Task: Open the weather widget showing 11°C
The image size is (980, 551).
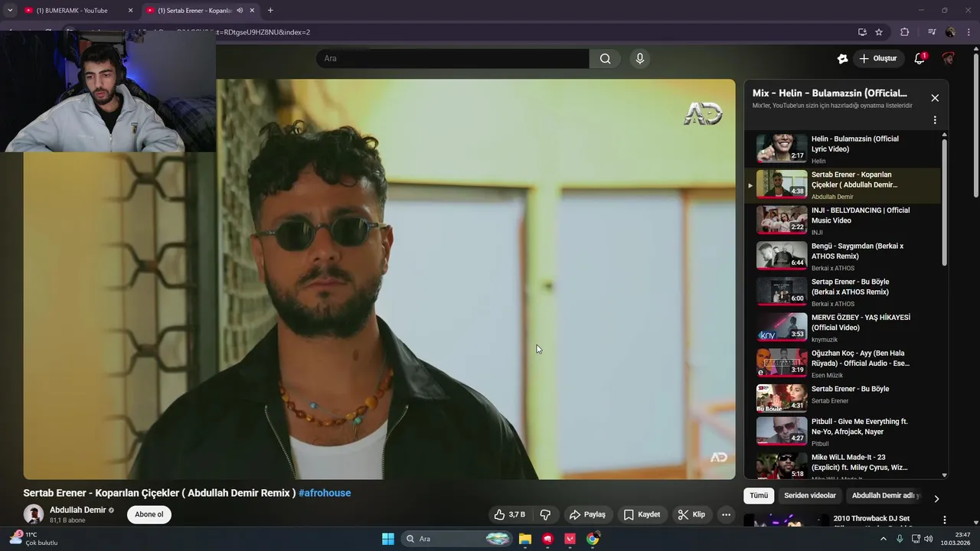Action: point(32,539)
